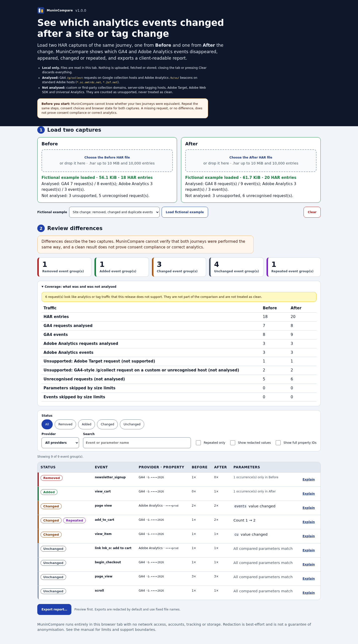Select the All status filter

coord(47,425)
